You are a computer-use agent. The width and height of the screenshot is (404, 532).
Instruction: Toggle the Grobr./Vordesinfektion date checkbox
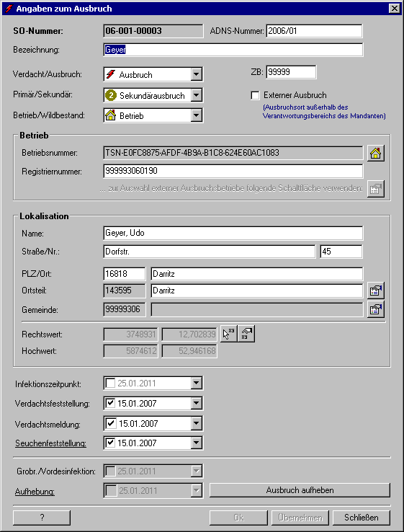110,471
